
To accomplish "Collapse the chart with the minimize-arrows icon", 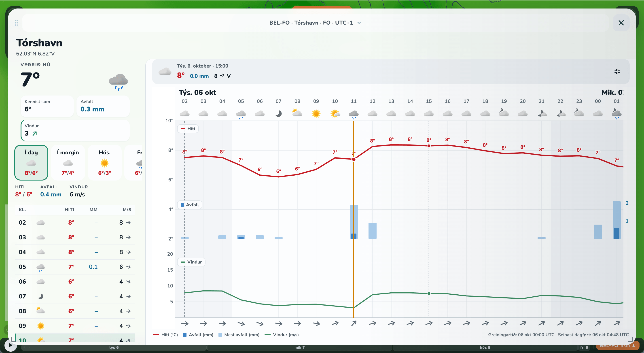I will point(617,72).
